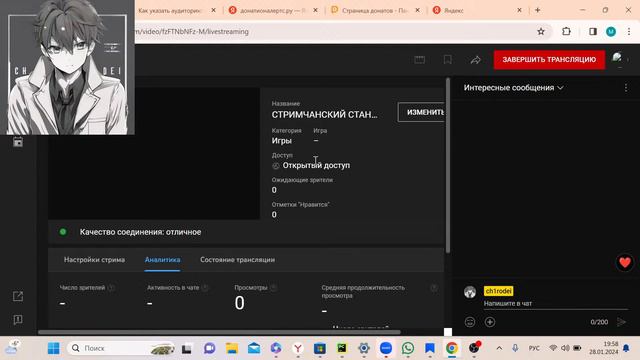This screenshot has width=640, height=360.
Task: Open WhatsApp from the taskbar
Action: (408, 348)
